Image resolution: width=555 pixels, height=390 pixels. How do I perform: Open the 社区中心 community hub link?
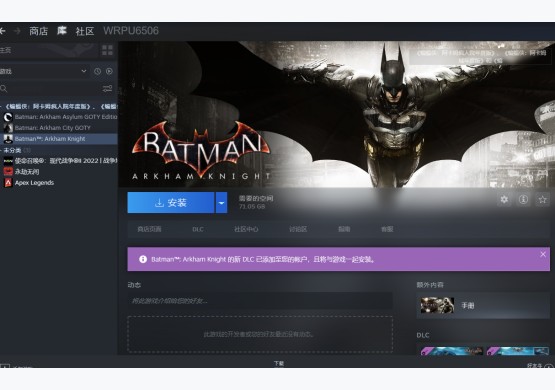246,229
